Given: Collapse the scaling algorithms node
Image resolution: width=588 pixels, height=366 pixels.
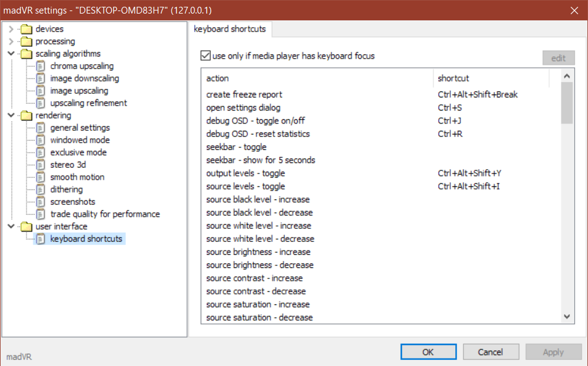Looking at the screenshot, I should click(11, 54).
